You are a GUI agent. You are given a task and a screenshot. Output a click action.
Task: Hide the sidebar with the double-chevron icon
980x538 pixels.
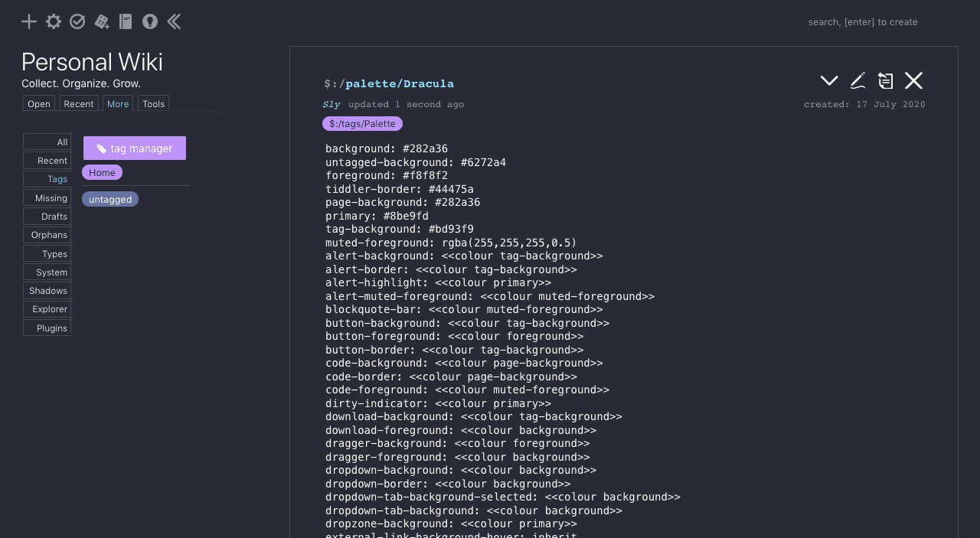174,21
